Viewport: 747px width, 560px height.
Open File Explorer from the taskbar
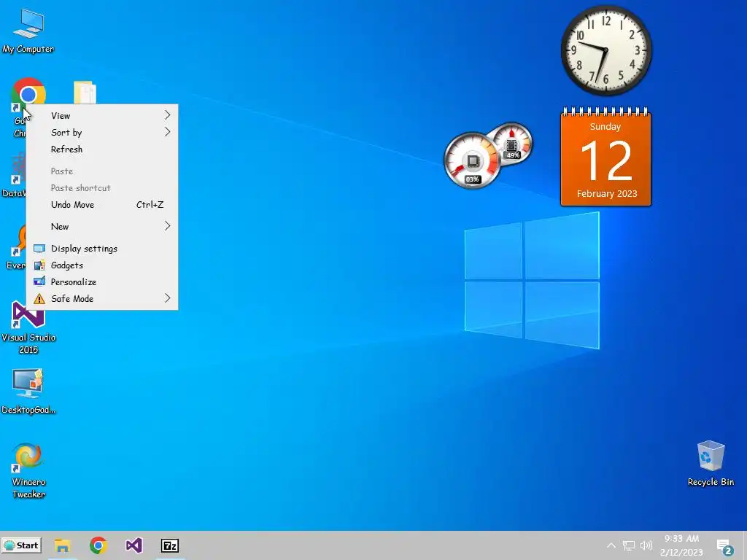(x=62, y=545)
